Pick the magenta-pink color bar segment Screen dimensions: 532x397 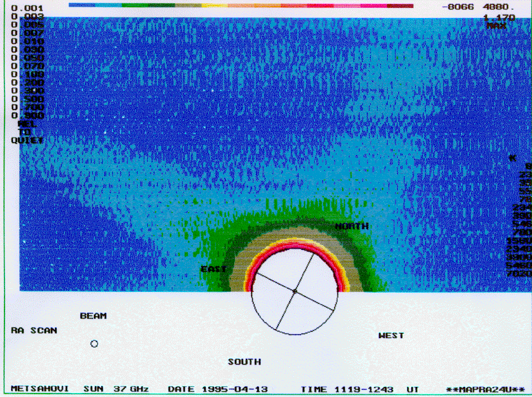[x=374, y=6]
